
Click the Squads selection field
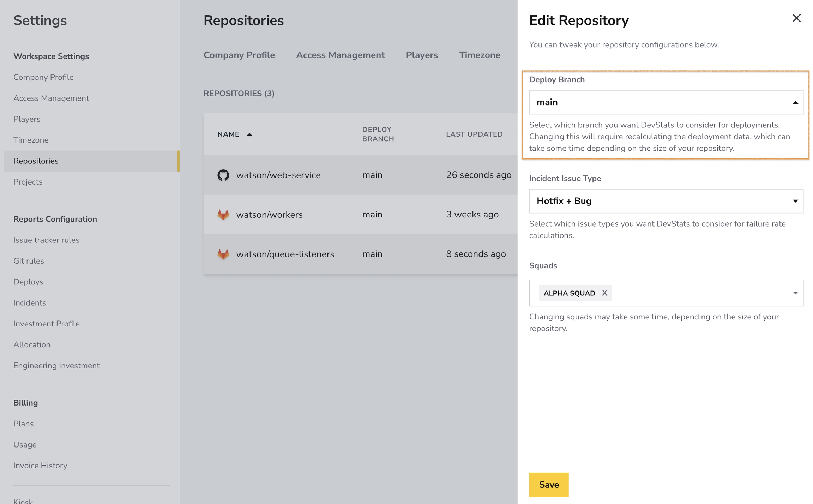coord(666,293)
